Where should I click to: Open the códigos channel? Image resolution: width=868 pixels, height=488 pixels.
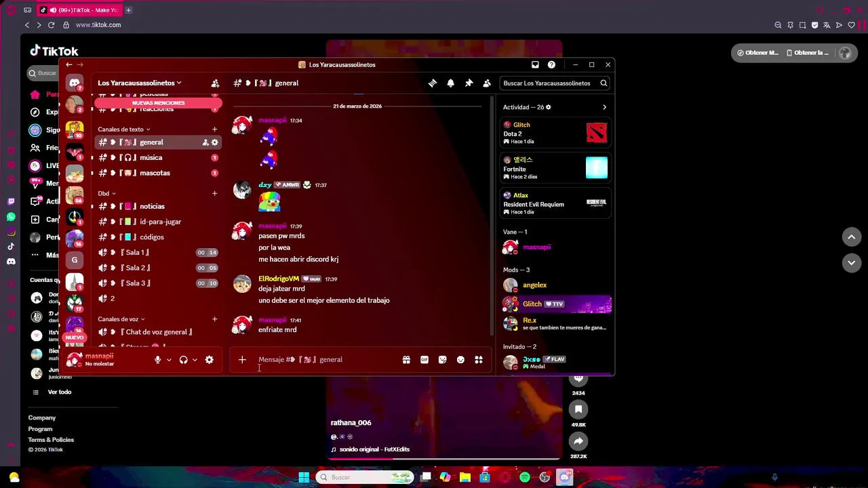click(x=158, y=237)
